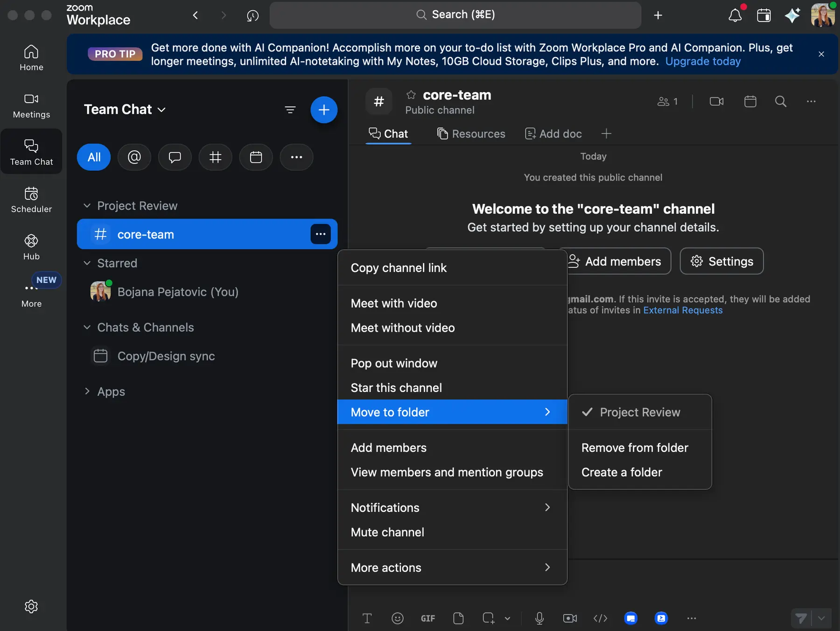Open the settings gear in sidebar
This screenshot has height=631, width=840.
31,606
